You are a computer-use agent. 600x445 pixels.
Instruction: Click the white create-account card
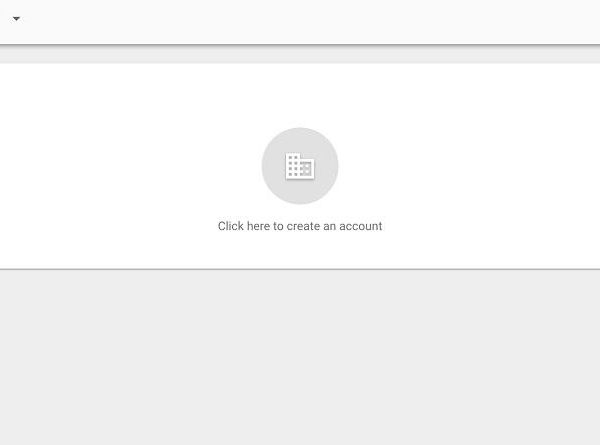(300, 166)
